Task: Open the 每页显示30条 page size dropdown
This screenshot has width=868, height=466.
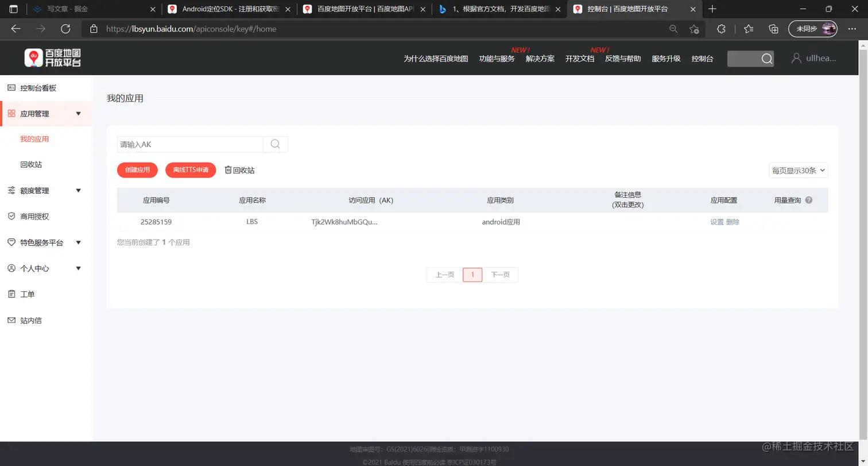Action: pos(799,170)
